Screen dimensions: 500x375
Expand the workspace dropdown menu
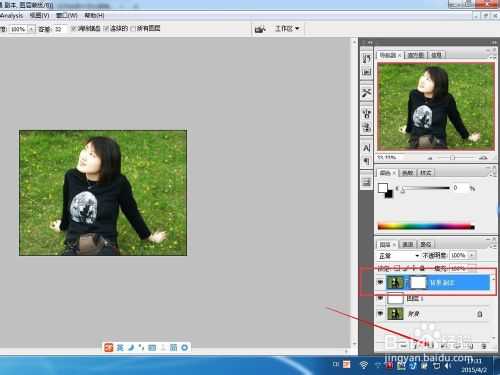pyautogui.click(x=287, y=29)
